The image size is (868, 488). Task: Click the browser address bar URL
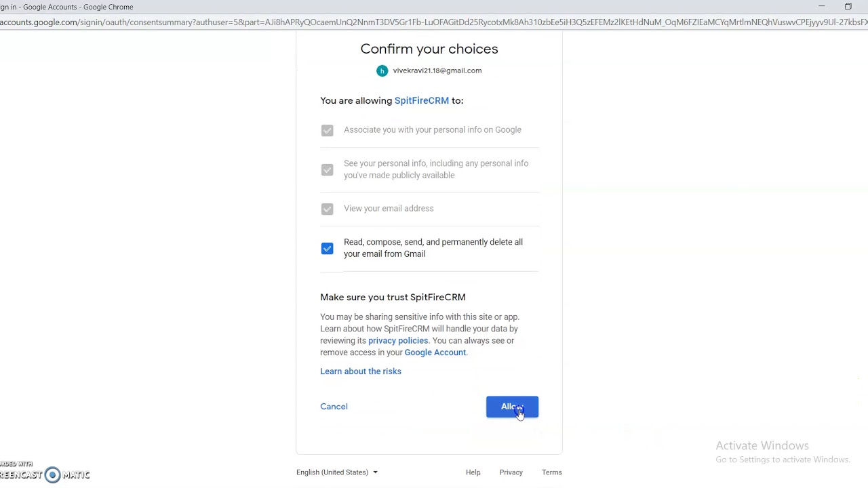pyautogui.click(x=434, y=22)
